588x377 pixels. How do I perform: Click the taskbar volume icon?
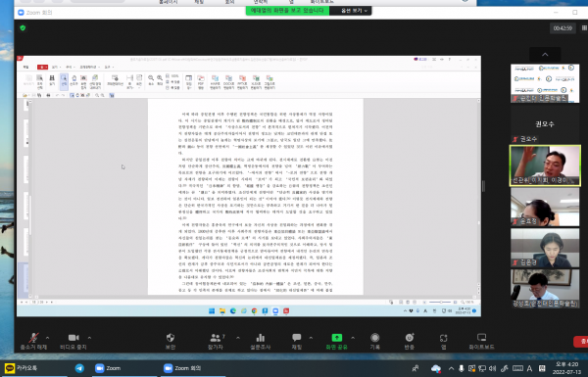[x=493, y=368]
